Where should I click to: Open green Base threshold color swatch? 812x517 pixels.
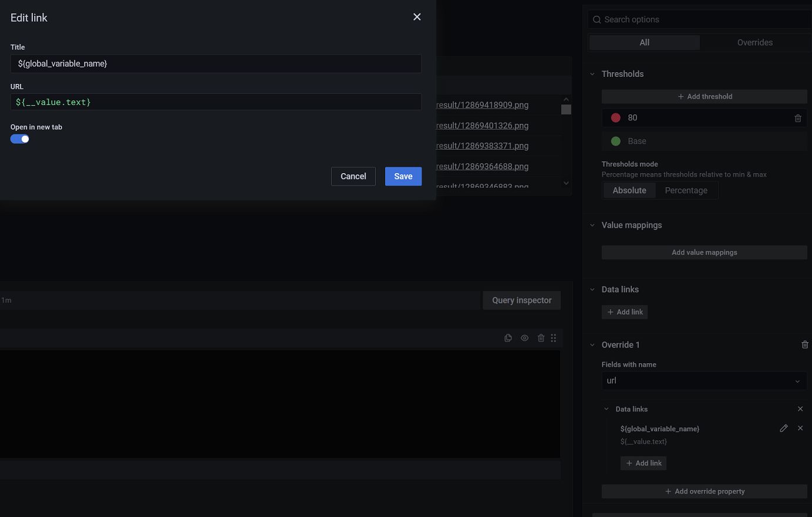[616, 141]
